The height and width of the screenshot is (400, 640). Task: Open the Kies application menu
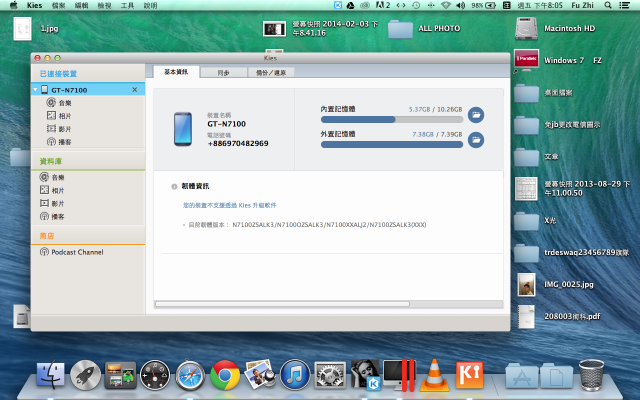(x=35, y=5)
